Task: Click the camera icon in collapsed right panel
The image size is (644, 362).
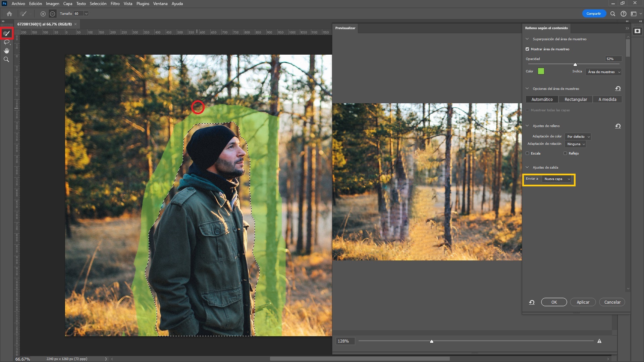Action: [637, 31]
